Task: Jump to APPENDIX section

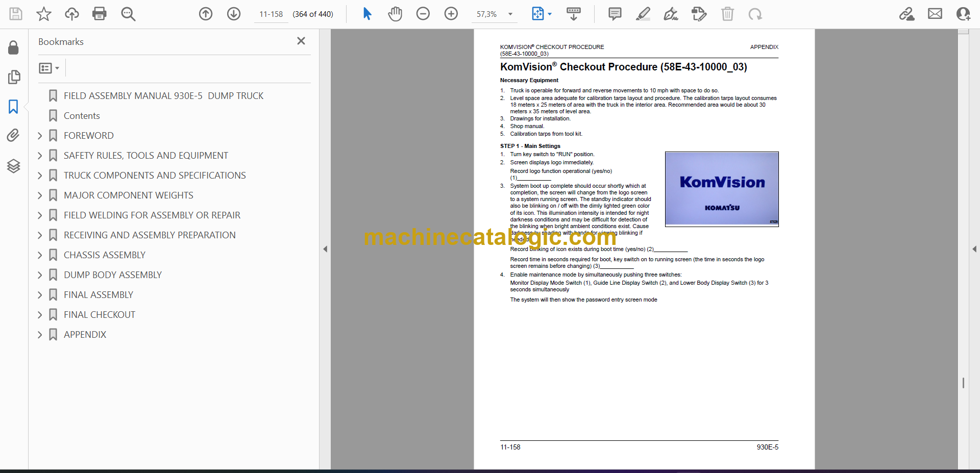Action: click(85, 335)
